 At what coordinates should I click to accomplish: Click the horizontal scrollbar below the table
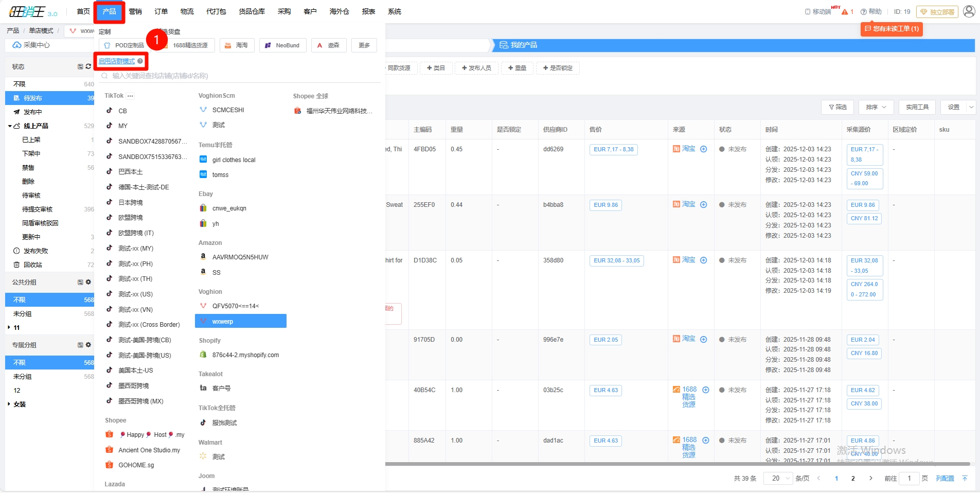669,464
